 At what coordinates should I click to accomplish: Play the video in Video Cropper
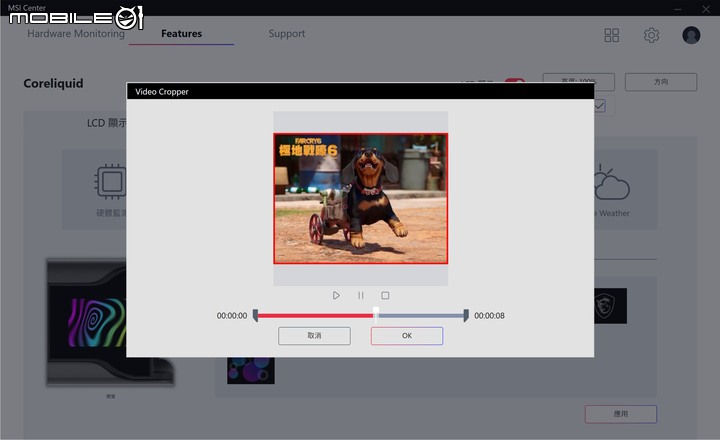coord(336,295)
